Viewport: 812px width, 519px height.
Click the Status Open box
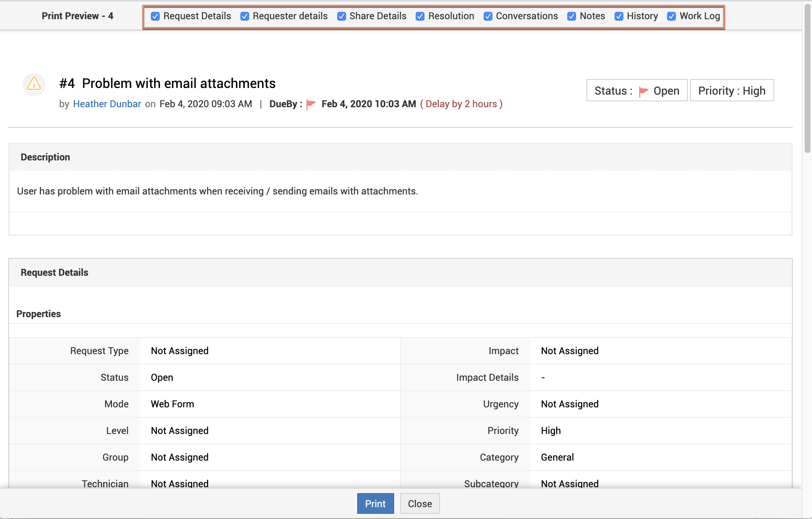pyautogui.click(x=637, y=91)
